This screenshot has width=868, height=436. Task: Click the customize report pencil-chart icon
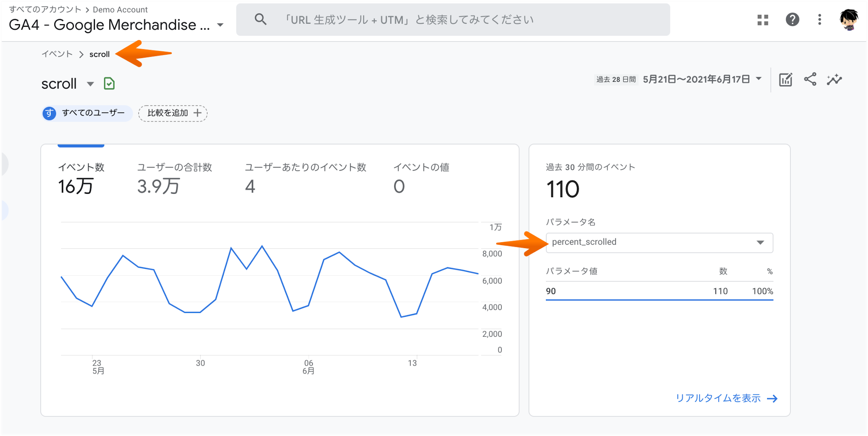pos(786,79)
